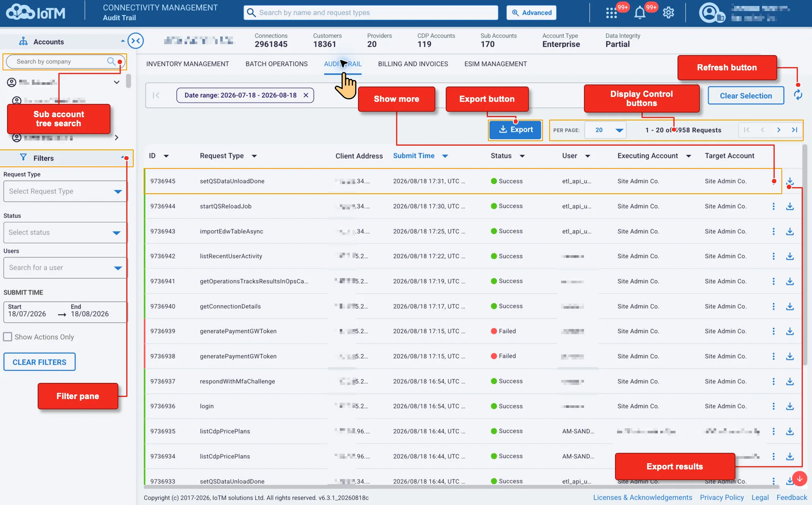Open more options for row 9736935

tap(774, 431)
